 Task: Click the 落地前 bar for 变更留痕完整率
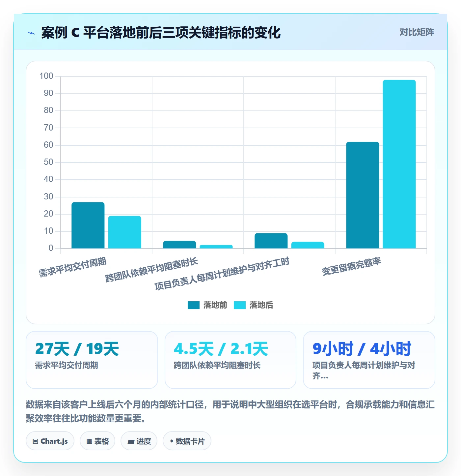[x=363, y=195]
